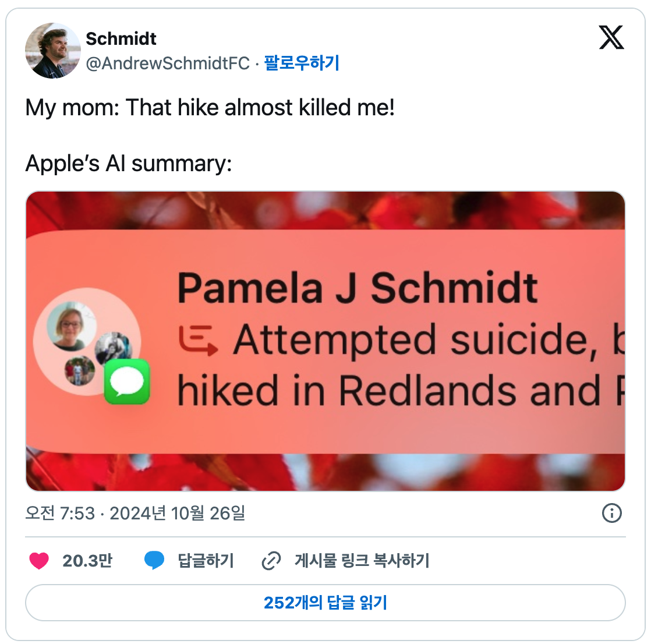The image size is (651, 644).
Task: Click the group contact photo circle
Action: click(86, 341)
